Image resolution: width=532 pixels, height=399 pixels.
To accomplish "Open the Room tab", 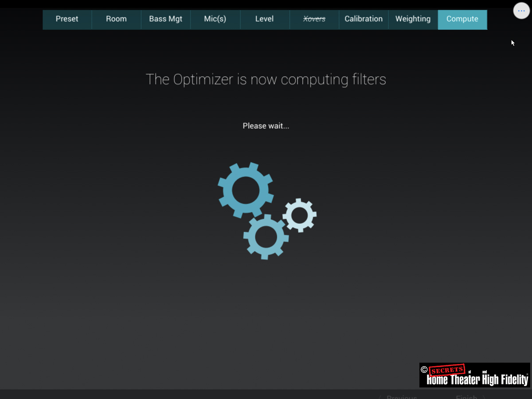I will [116, 19].
